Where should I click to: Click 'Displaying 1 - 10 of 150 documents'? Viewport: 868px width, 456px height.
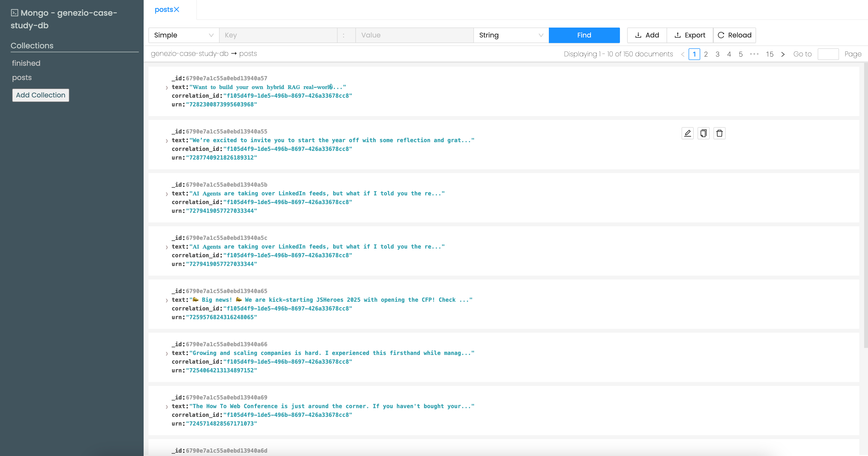pos(618,54)
